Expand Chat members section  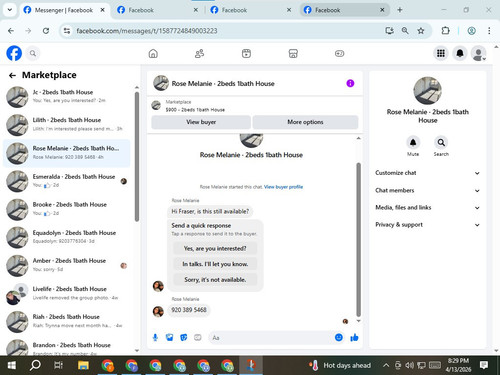(428, 190)
